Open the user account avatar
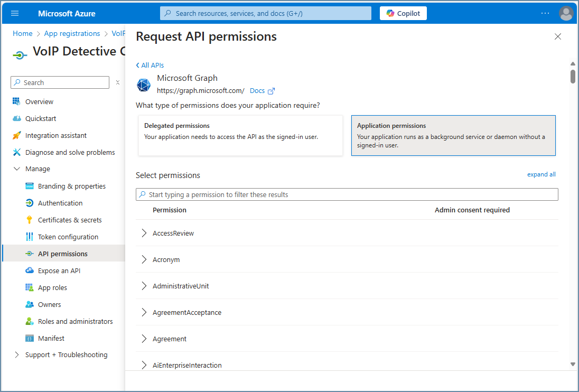Viewport: 579px width, 392px height. tap(566, 13)
